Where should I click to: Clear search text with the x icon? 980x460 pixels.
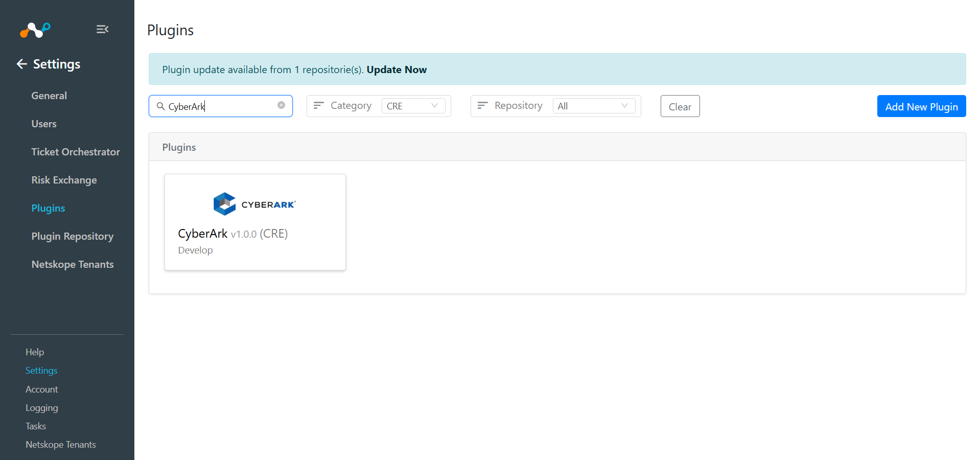click(x=281, y=105)
